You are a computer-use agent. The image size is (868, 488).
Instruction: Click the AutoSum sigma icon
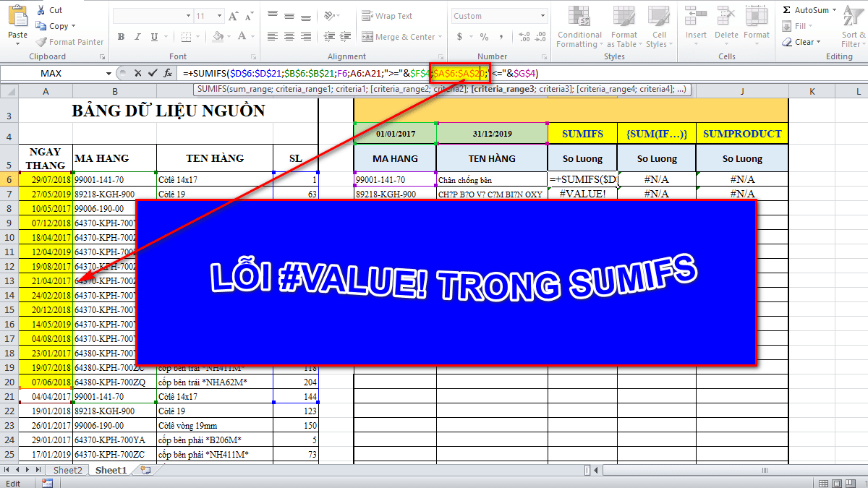pyautogui.click(x=787, y=10)
